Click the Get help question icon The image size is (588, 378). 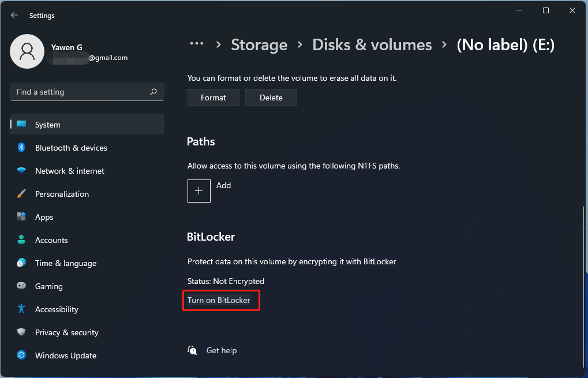pos(192,350)
